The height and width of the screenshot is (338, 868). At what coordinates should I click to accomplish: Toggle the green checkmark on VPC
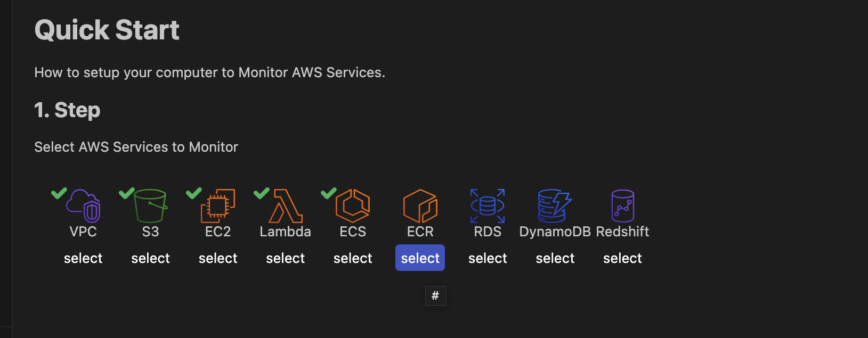pos(59,193)
